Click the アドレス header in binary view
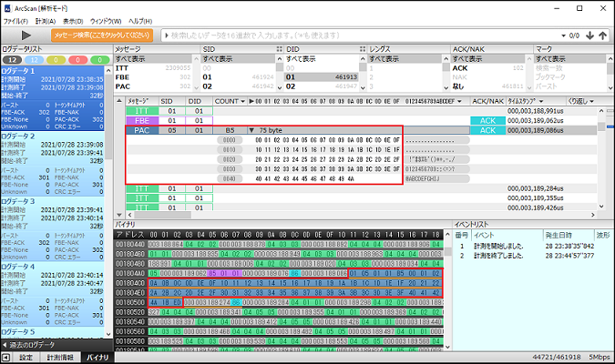The image size is (615, 364). click(x=130, y=235)
